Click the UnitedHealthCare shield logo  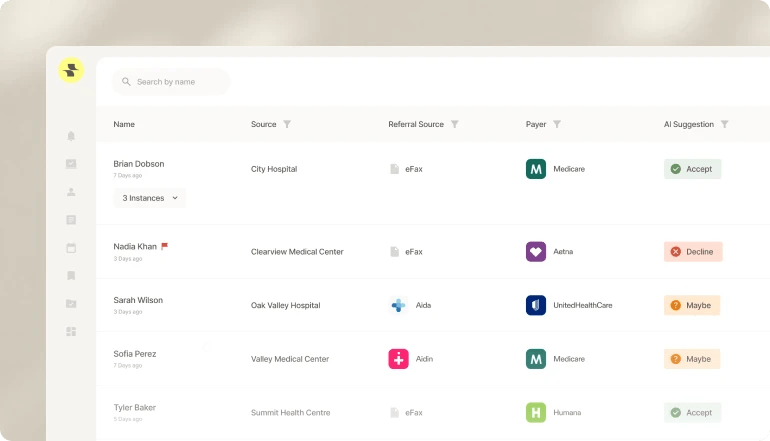pyautogui.click(x=536, y=305)
